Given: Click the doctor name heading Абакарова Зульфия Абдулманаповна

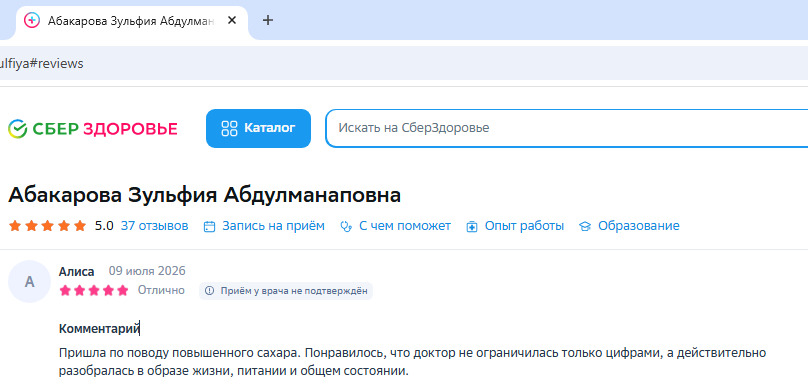Looking at the screenshot, I should (205, 196).
